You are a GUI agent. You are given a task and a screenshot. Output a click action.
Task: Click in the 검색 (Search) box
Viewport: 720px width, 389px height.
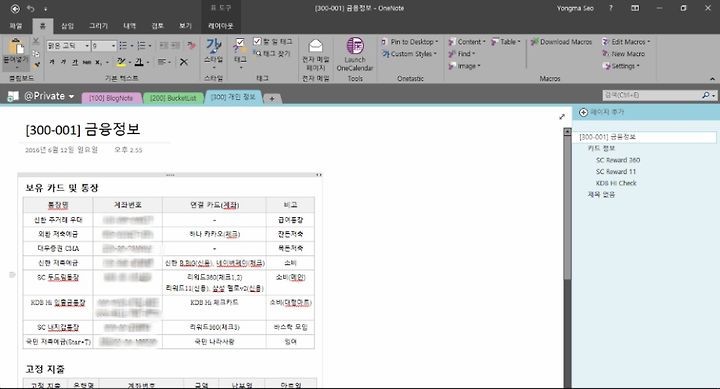(x=651, y=95)
